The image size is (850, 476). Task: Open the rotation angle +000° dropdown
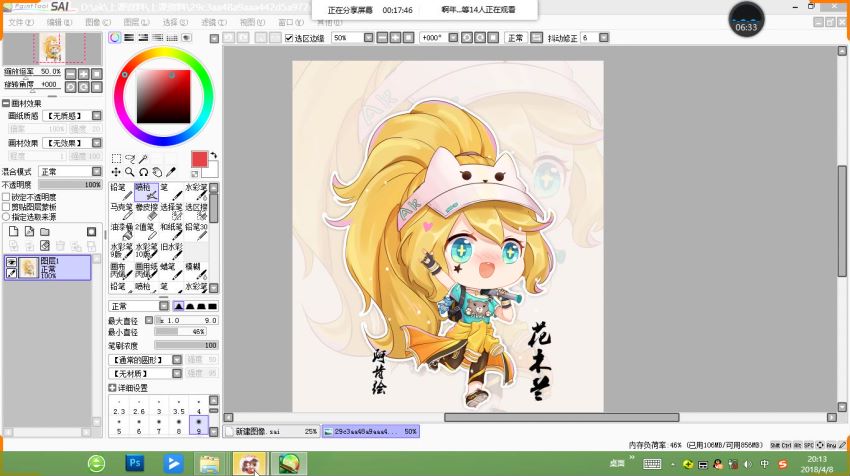(x=453, y=37)
